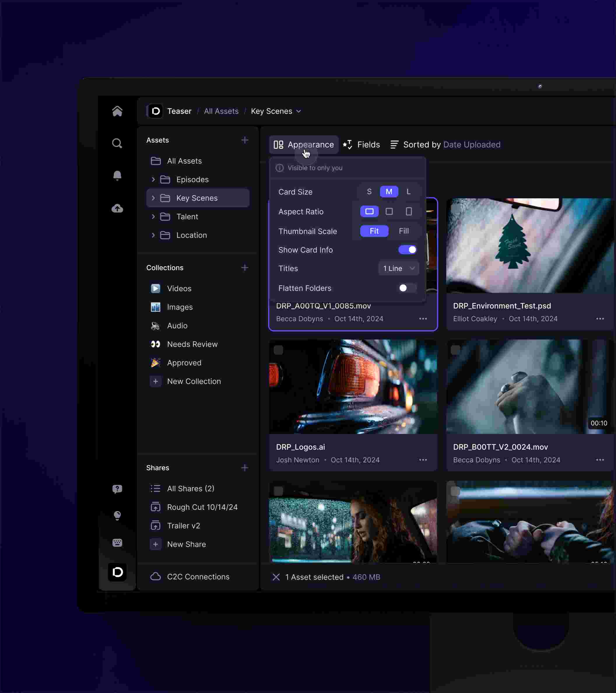Image resolution: width=616 pixels, height=693 pixels.
Task: Open options menu for DRP_Logos.ai card
Action: point(423,460)
